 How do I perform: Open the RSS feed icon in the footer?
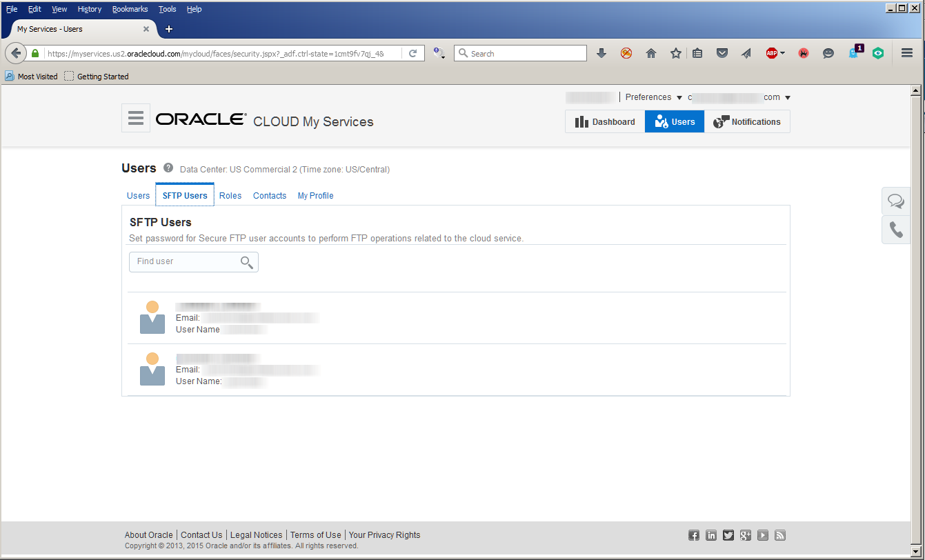coord(780,535)
